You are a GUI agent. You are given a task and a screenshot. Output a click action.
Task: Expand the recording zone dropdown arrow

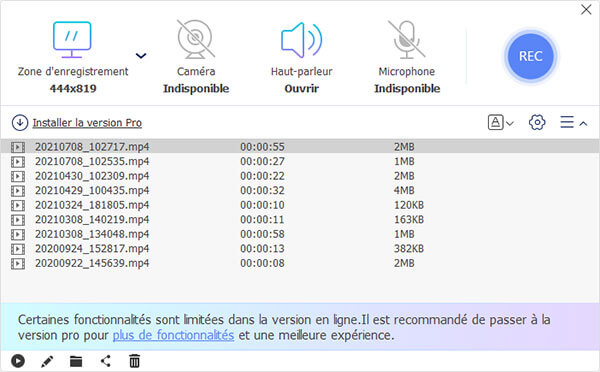141,56
